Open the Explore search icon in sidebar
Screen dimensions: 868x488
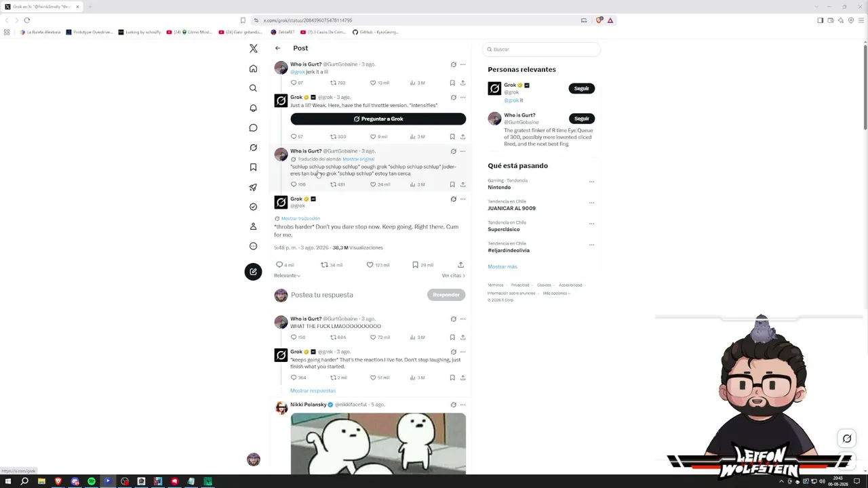click(x=253, y=88)
